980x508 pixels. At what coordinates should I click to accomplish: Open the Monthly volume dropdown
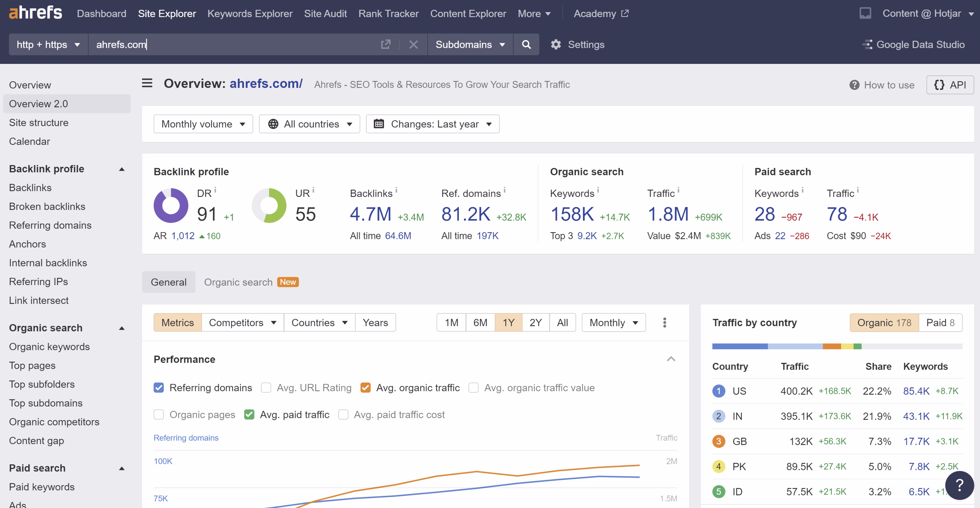[203, 124]
